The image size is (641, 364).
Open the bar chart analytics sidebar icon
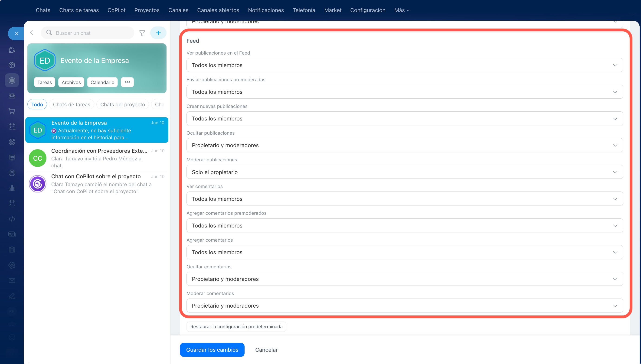tap(12, 188)
